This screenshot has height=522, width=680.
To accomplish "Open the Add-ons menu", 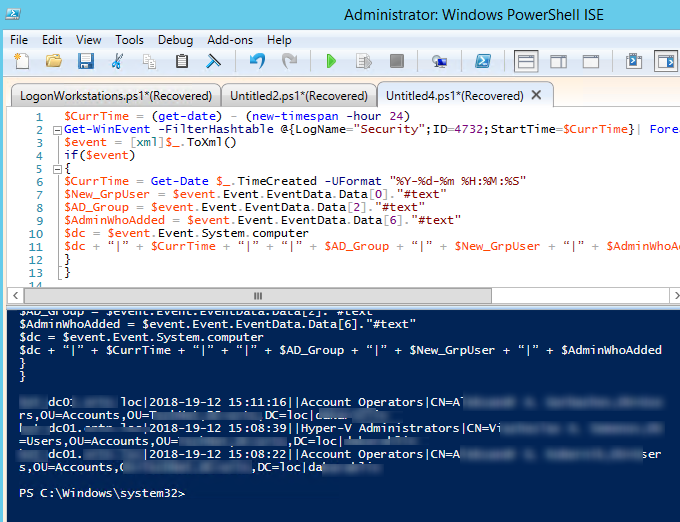I will click(x=230, y=40).
